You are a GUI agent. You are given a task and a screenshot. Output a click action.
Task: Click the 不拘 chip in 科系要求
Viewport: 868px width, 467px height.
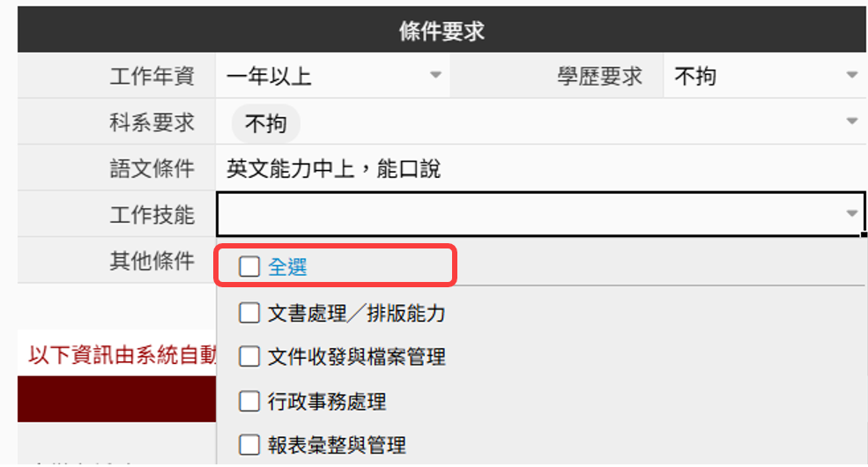click(265, 123)
